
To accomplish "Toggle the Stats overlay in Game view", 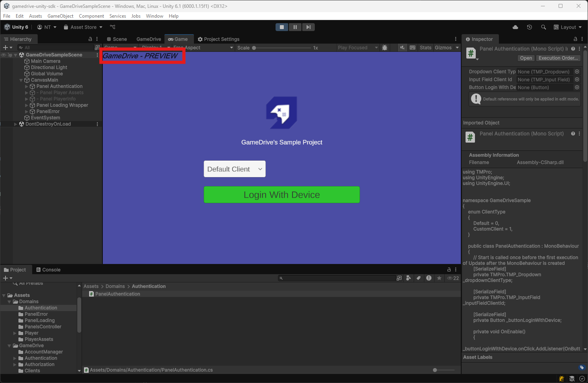I will pyautogui.click(x=425, y=48).
